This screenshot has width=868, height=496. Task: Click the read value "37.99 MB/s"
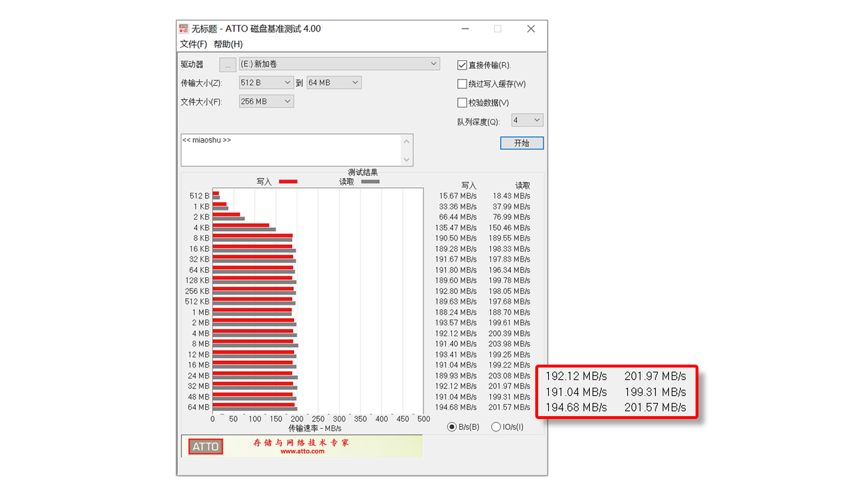512,207
